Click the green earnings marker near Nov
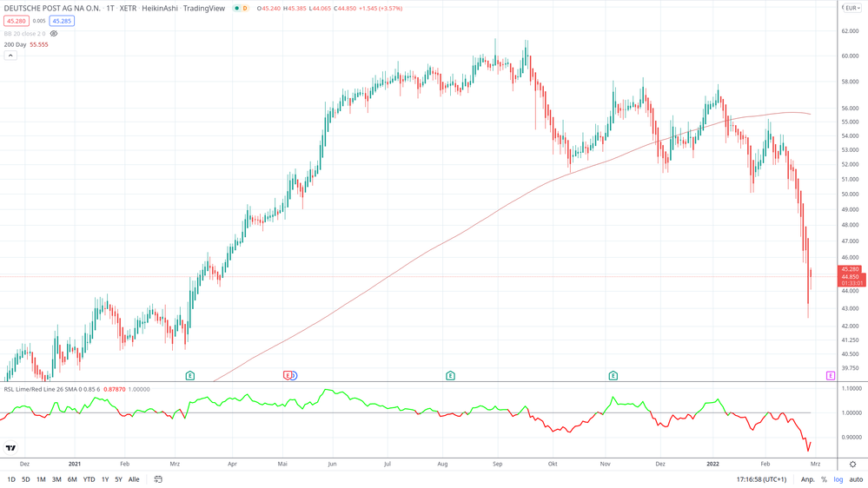The image size is (868, 488). pyautogui.click(x=613, y=375)
